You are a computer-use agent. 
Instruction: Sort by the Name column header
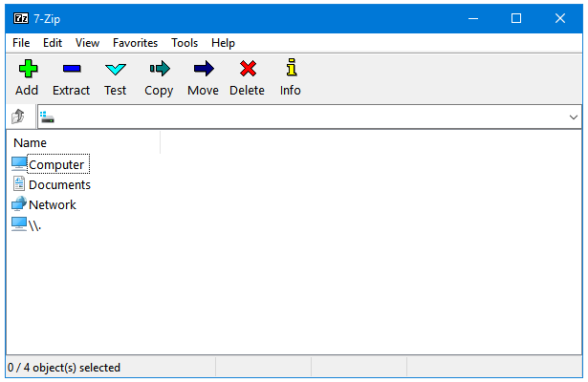83,142
